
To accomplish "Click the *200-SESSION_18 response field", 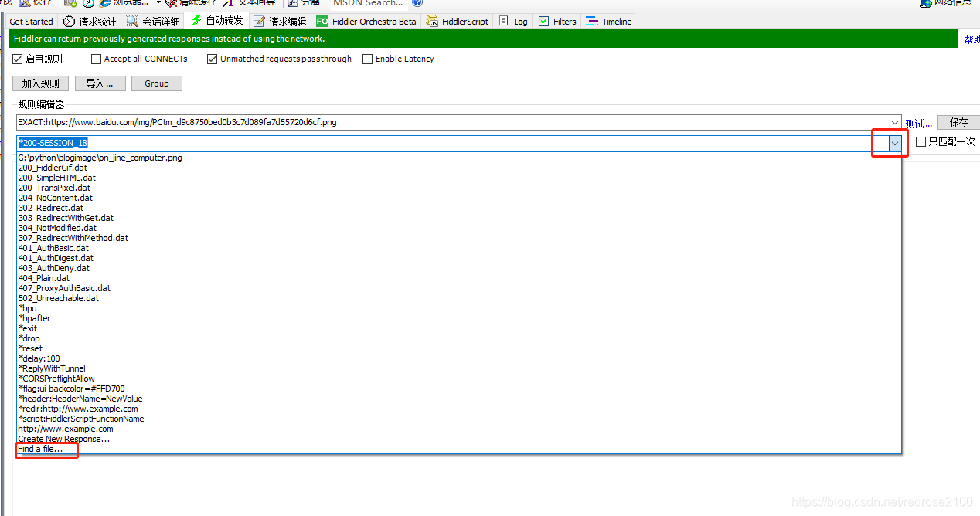I will coord(453,143).
